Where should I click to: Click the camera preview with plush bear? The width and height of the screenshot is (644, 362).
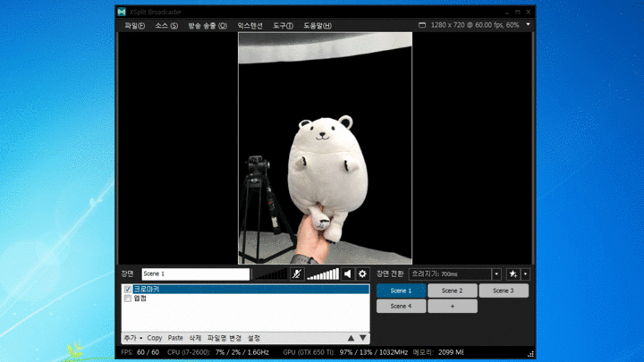325,148
